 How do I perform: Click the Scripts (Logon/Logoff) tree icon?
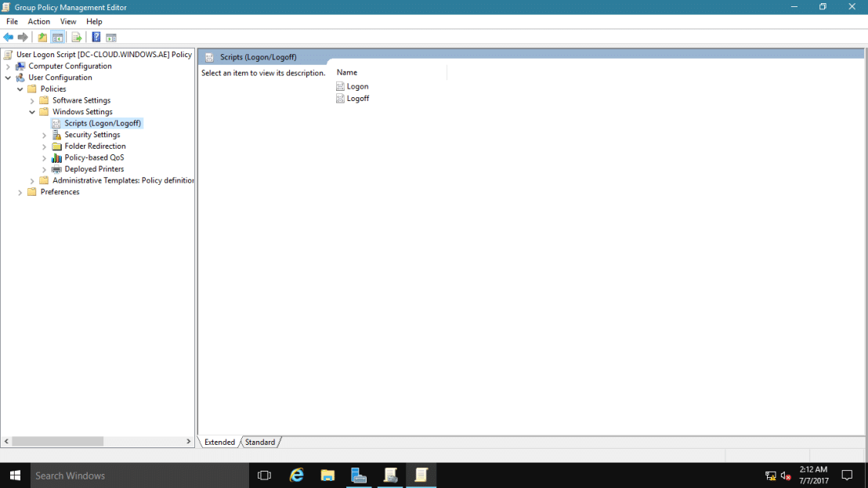click(56, 124)
